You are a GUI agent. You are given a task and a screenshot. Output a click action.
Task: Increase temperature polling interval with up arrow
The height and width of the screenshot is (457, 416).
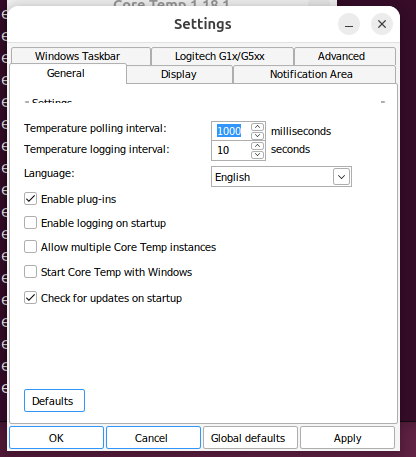click(x=257, y=127)
